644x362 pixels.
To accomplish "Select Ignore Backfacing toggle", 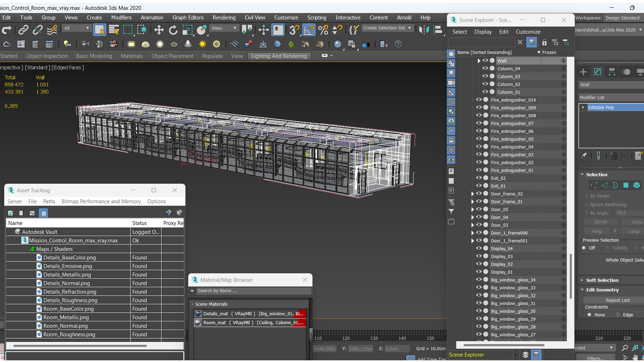I will click(x=587, y=204).
